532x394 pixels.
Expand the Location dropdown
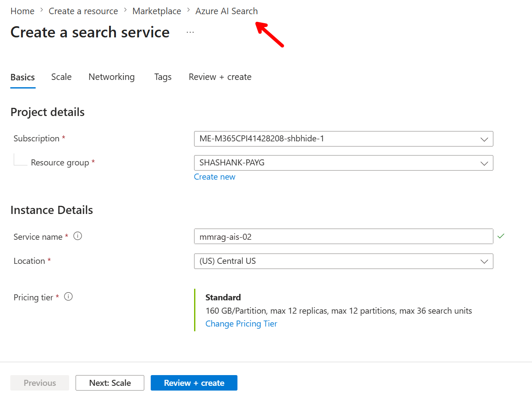point(344,261)
